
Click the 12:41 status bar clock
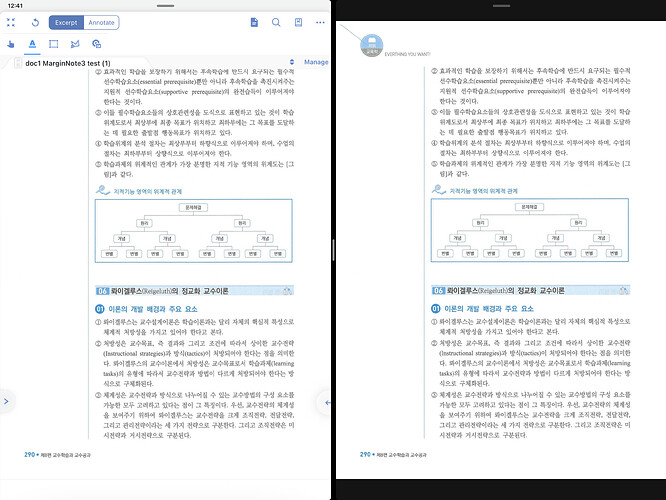tap(15, 6)
